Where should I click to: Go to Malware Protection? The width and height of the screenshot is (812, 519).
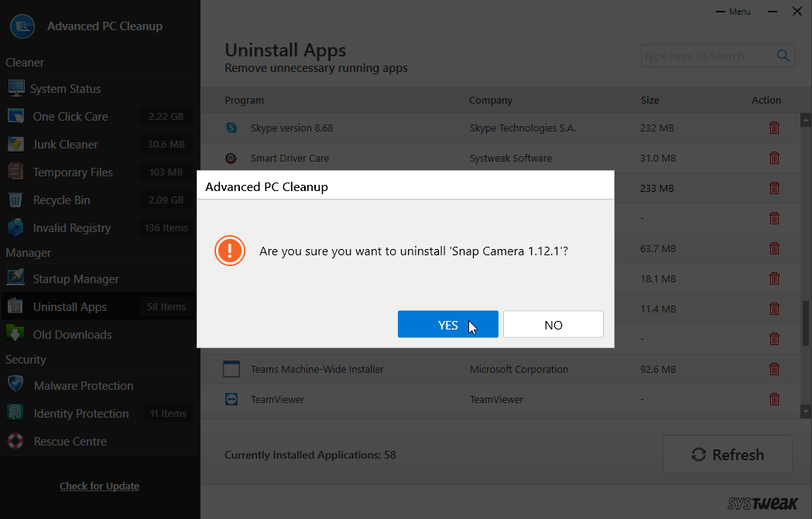(83, 386)
